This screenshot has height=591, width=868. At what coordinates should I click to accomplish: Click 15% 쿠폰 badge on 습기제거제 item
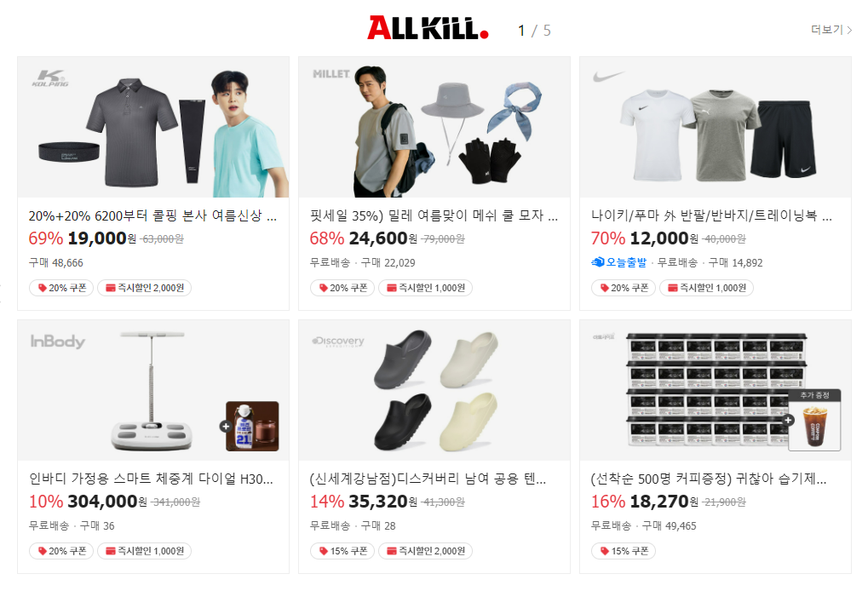[624, 551]
